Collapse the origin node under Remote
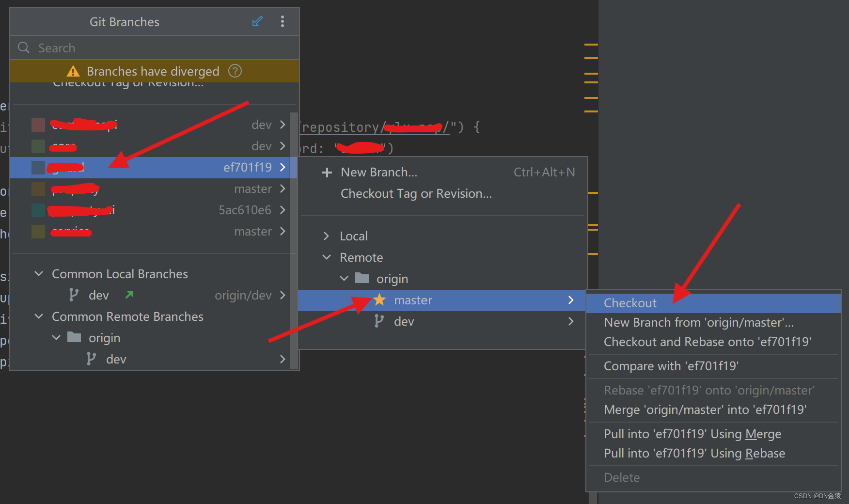 click(344, 279)
